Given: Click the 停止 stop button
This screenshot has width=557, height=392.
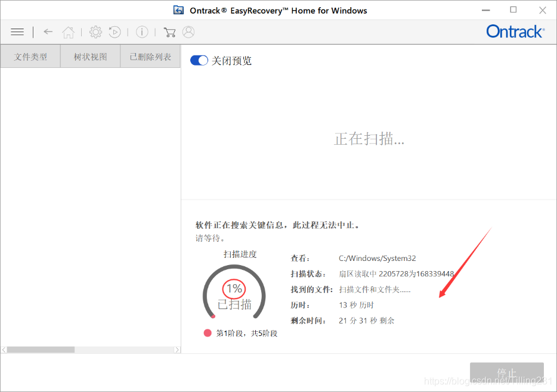Looking at the screenshot, I should click(506, 372).
